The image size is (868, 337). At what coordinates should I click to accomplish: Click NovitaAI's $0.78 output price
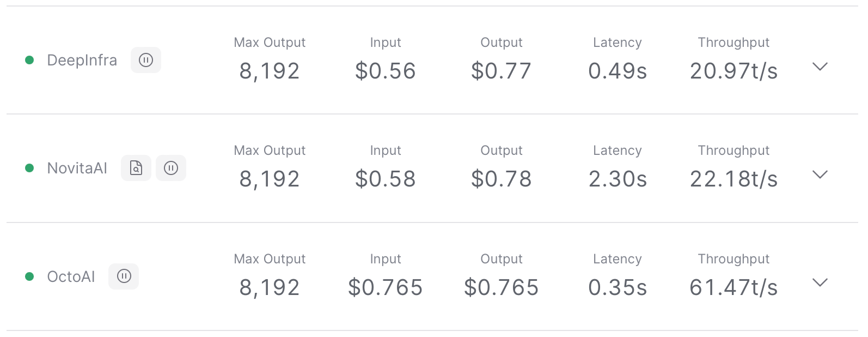pyautogui.click(x=501, y=179)
